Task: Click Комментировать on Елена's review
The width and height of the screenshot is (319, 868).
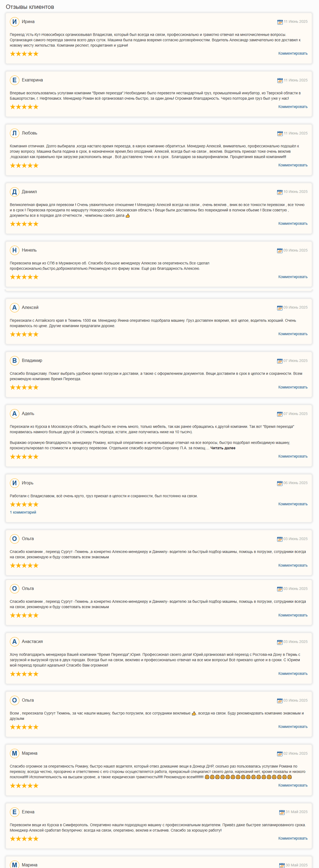Action: [x=293, y=839]
